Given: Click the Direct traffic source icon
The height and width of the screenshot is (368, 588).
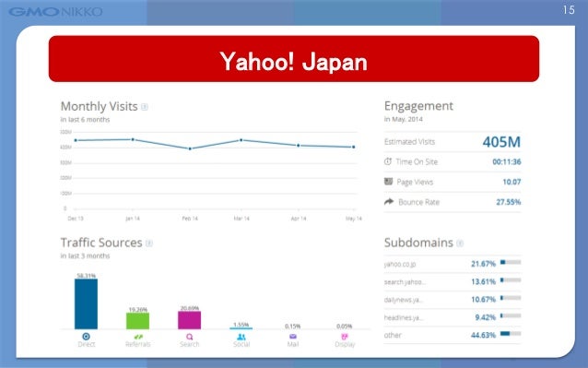Looking at the screenshot, I should (86, 337).
